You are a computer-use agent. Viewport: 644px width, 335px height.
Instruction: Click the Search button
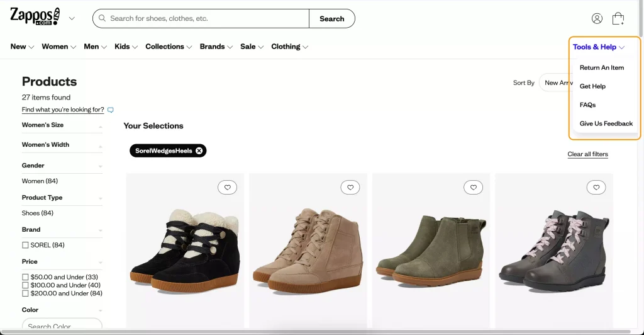pyautogui.click(x=332, y=18)
